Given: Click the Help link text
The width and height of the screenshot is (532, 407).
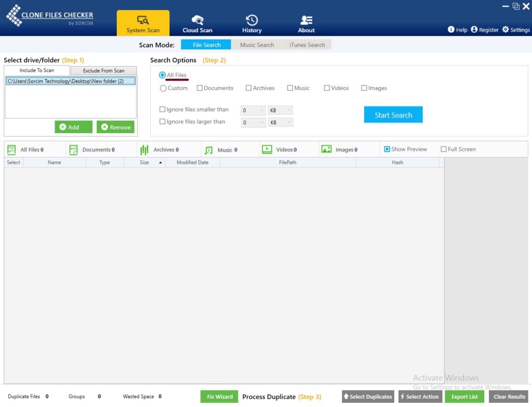Looking at the screenshot, I should [x=461, y=30].
